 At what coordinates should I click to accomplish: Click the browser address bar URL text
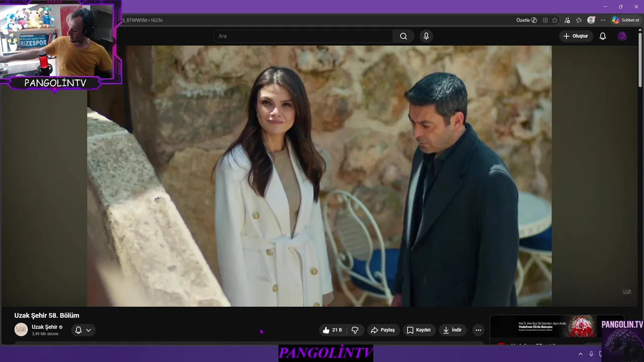coord(142,20)
